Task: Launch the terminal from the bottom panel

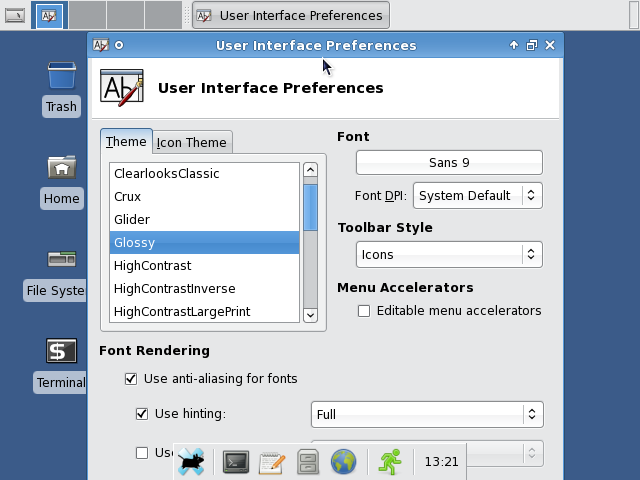Action: [236, 462]
